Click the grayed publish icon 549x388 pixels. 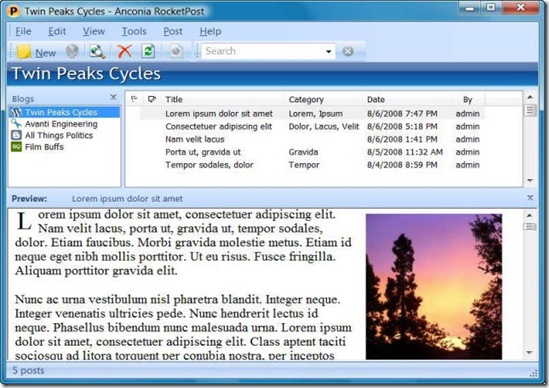[176, 51]
